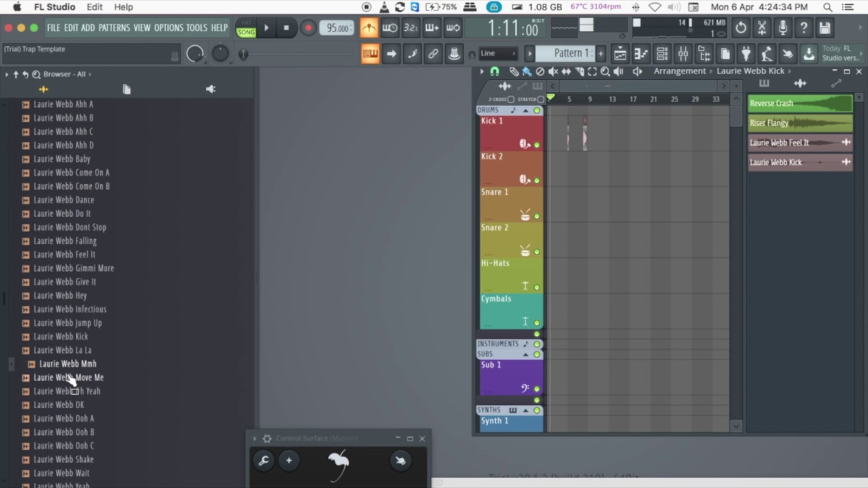Open the Line snap dropdown
868x488 pixels.
pos(498,54)
